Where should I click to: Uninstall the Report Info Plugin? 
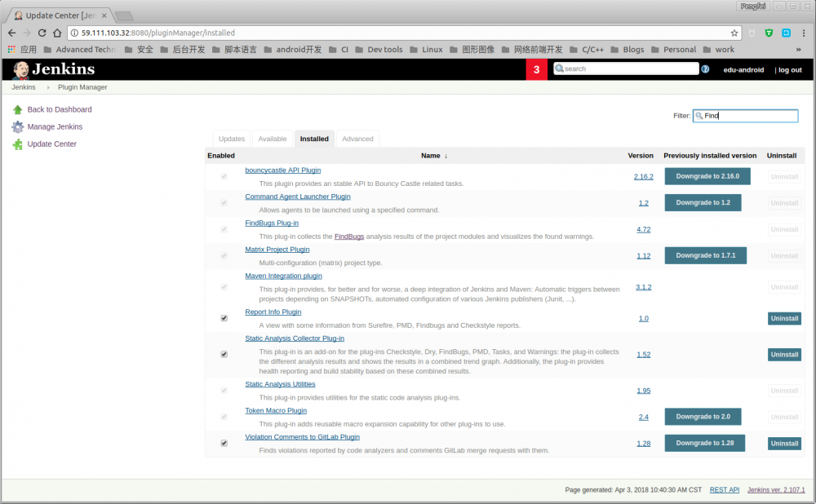(x=784, y=318)
